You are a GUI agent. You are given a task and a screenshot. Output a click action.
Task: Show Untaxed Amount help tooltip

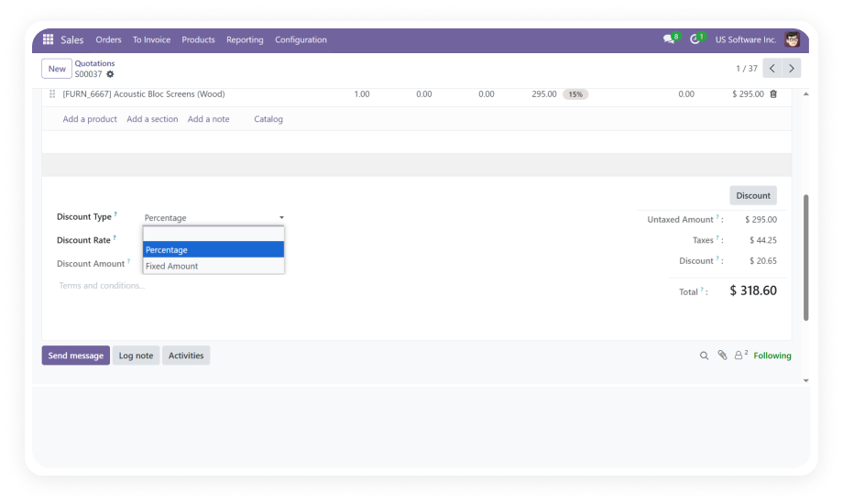coord(717,217)
